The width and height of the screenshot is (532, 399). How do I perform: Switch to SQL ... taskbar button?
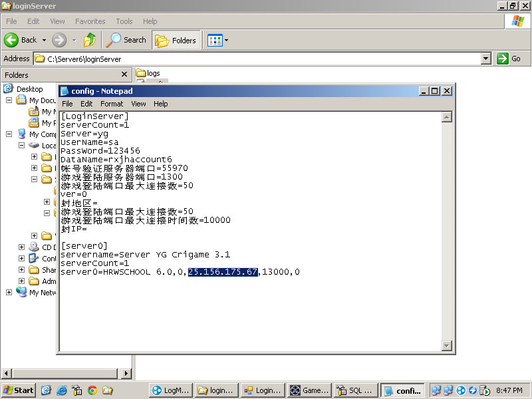click(356, 390)
